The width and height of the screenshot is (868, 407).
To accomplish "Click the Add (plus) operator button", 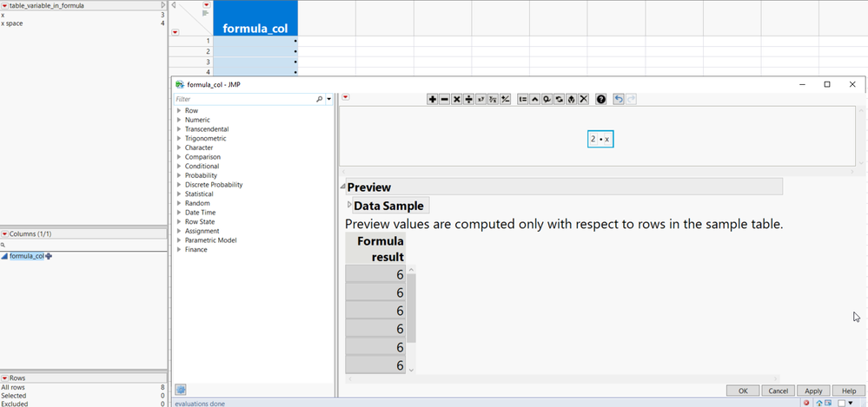I will [x=432, y=99].
